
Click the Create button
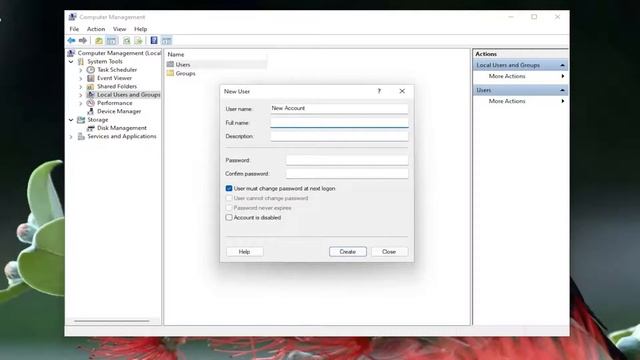coord(348,252)
